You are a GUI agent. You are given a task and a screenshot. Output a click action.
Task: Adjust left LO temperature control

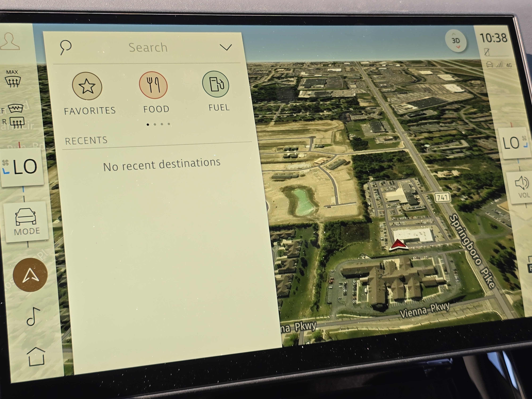[22, 167]
